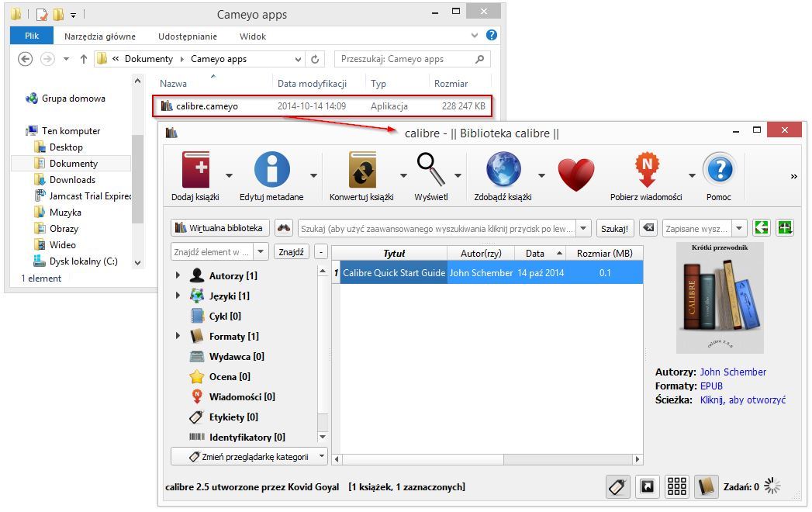Click the refresh icon in Explorer address bar
Image resolution: width=812 pixels, height=512 pixels.
tap(315, 59)
